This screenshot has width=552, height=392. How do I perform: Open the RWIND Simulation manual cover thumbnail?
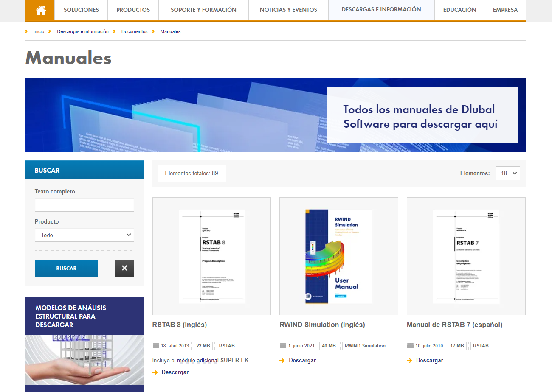tap(338, 256)
